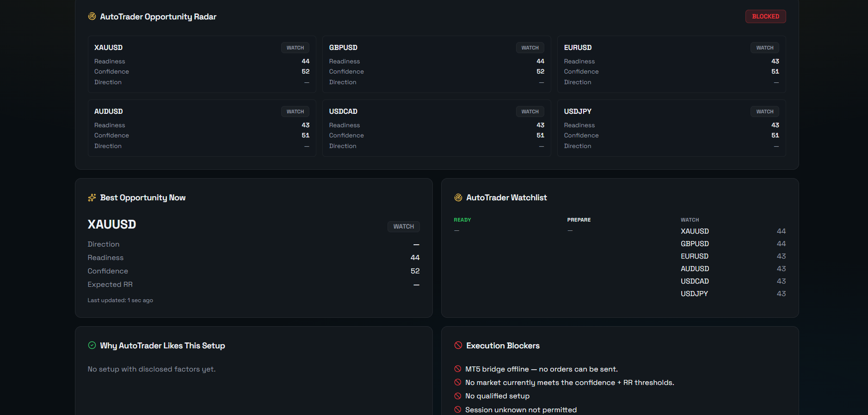Click the Expected RR label
868x415 pixels.
(x=110, y=285)
